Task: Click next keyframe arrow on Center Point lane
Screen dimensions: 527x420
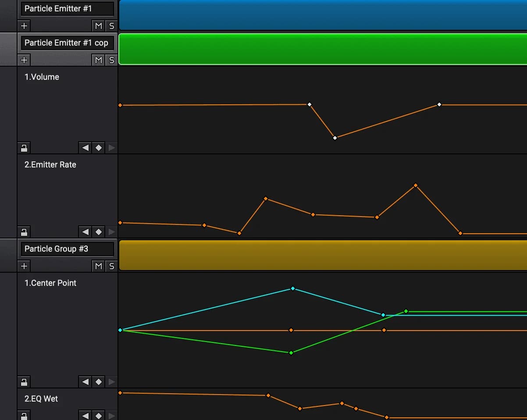Action: (x=111, y=381)
